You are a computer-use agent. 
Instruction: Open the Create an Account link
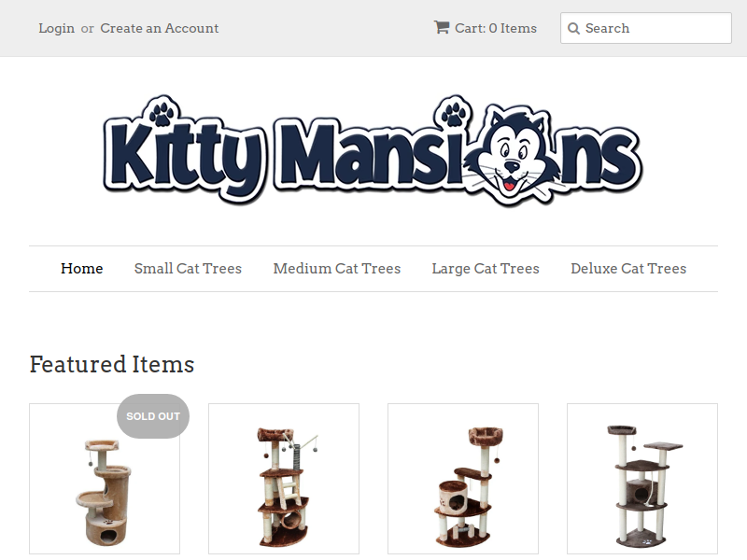159,29
